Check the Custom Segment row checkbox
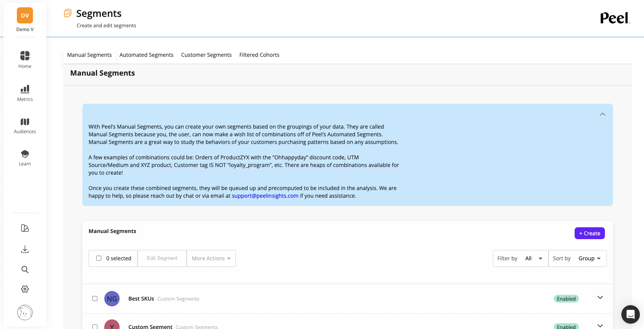This screenshot has width=644, height=329. pos(95,327)
